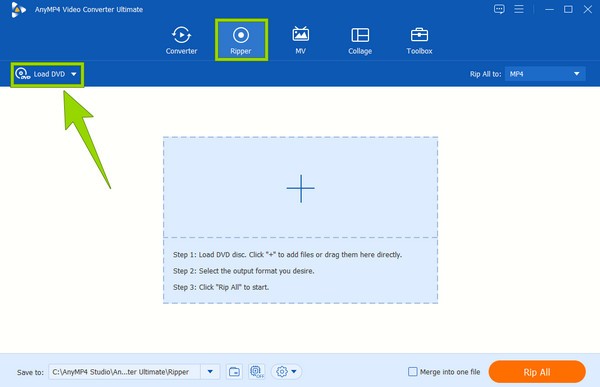Image resolution: width=600 pixels, height=387 pixels.
Task: Click the AnyMP4 app logo
Action: (18, 10)
